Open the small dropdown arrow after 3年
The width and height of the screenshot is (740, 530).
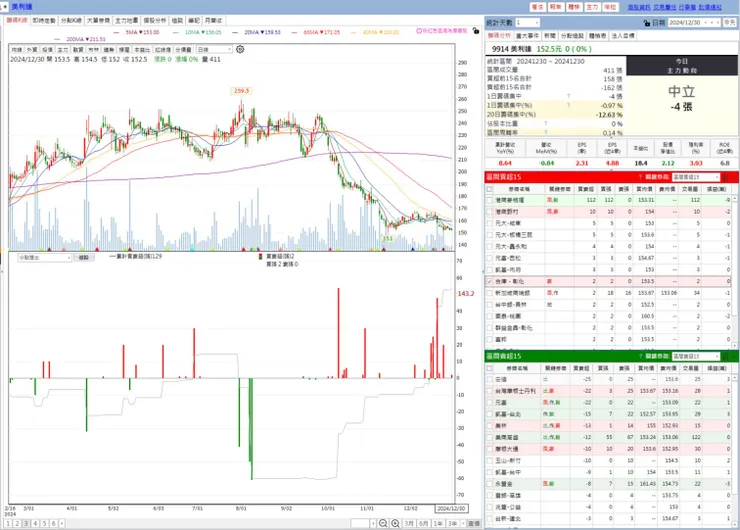coord(463,523)
